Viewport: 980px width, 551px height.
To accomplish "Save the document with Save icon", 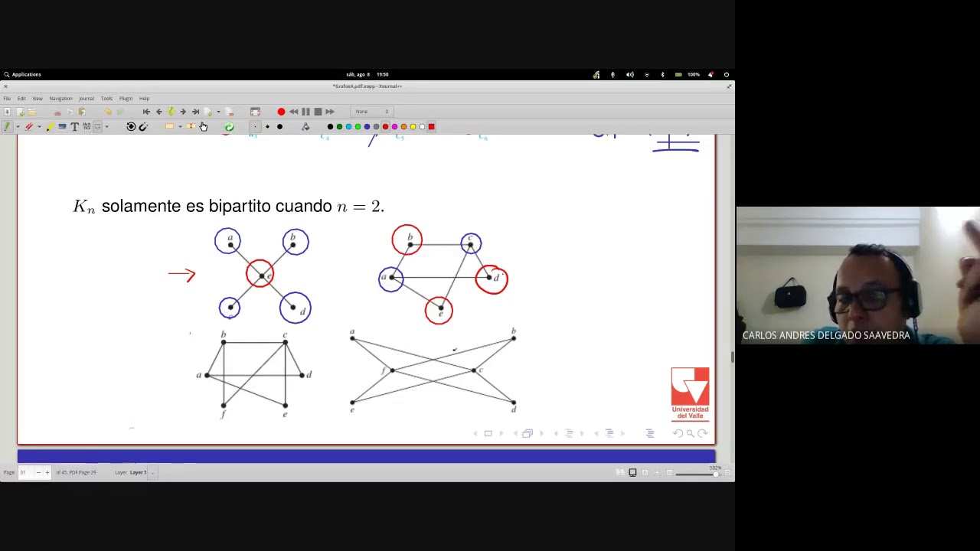I will click(x=7, y=112).
